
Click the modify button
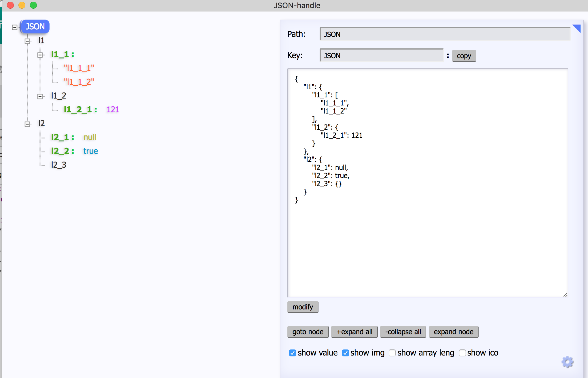[303, 307]
